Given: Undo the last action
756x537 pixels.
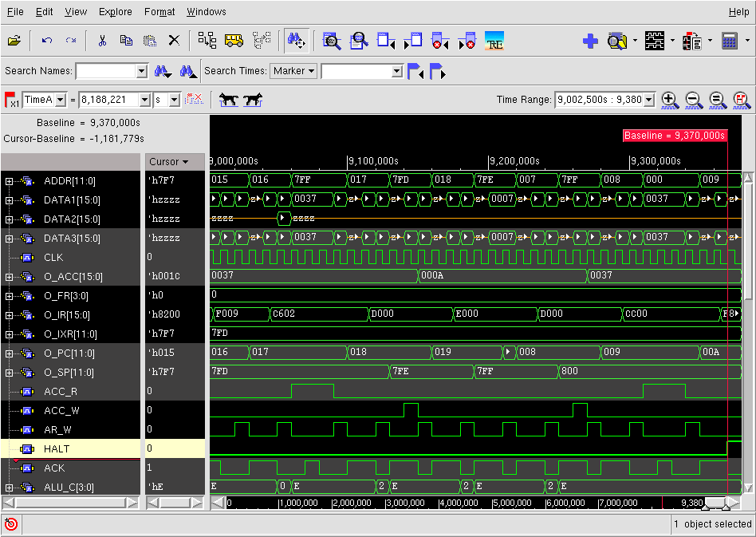Looking at the screenshot, I should click(x=47, y=41).
